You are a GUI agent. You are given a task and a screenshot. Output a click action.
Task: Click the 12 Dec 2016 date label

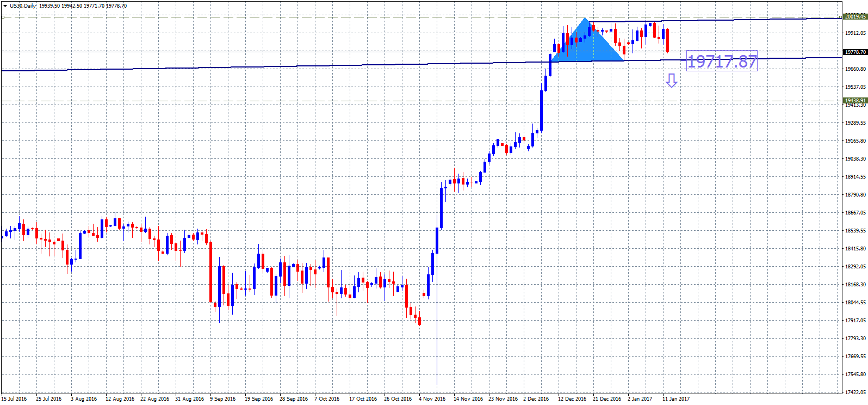coord(572,399)
